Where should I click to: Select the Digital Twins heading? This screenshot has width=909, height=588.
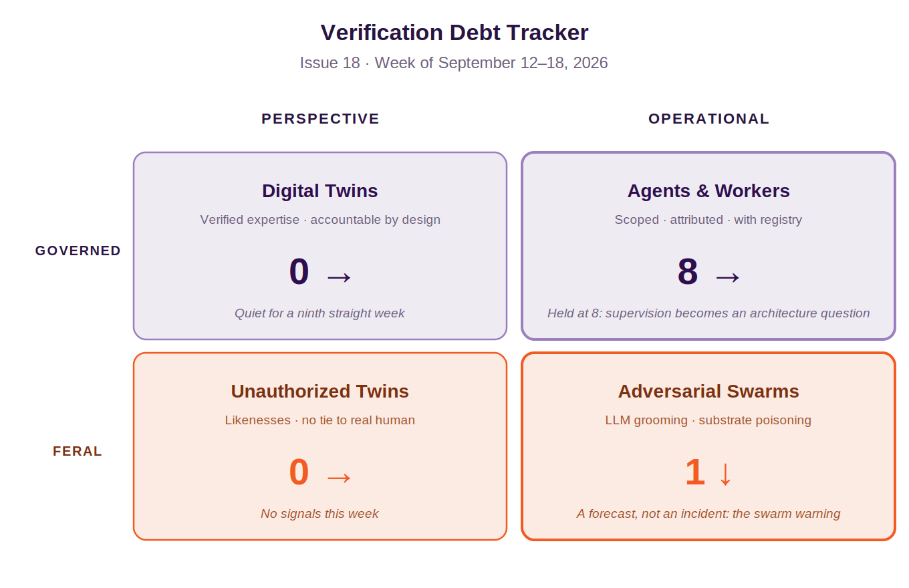[x=320, y=191]
